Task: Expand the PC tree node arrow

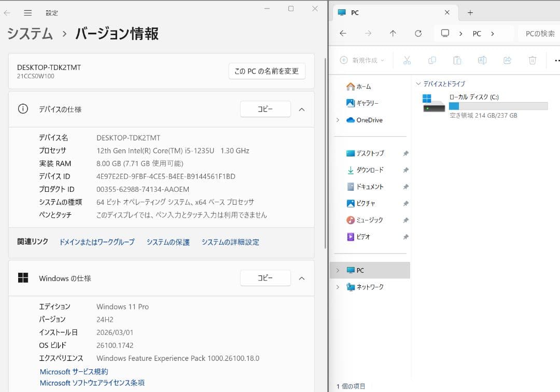Action: [x=338, y=270]
